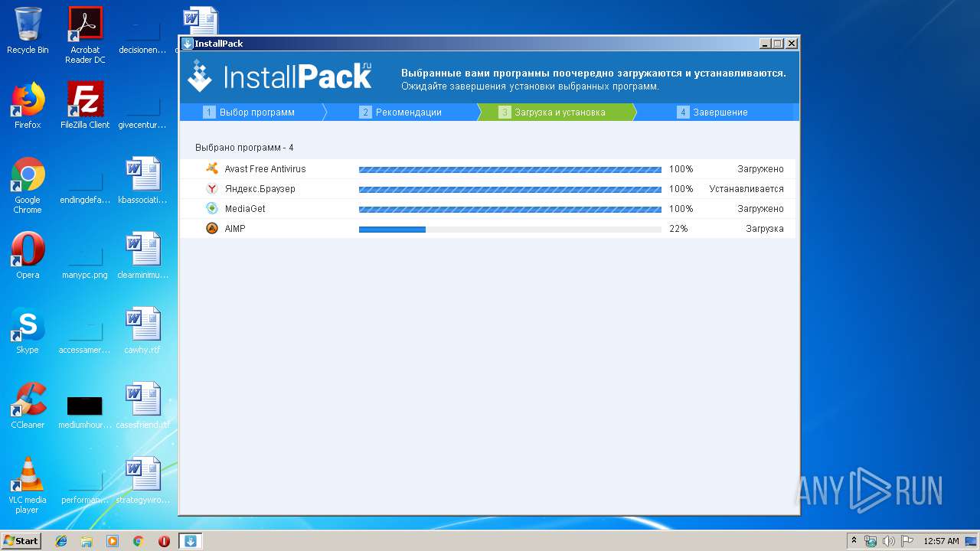The width and height of the screenshot is (980, 551).
Task: Click the MediaGet progress bar
Action: [x=510, y=209]
